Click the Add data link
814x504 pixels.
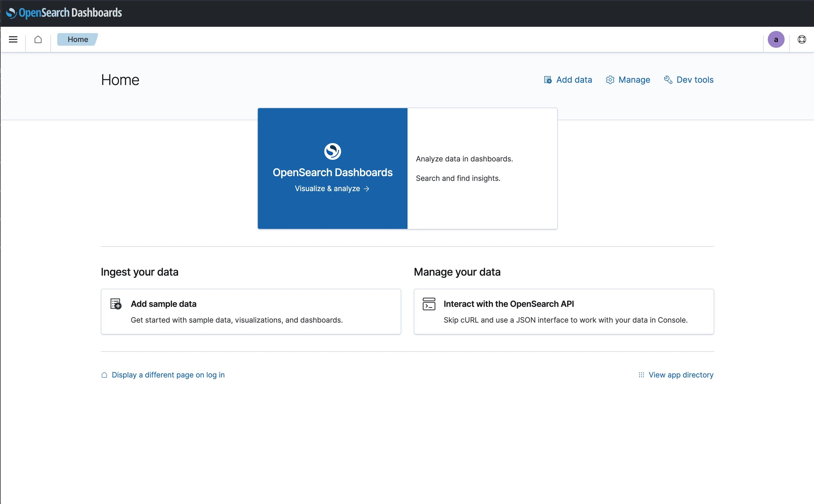point(574,80)
